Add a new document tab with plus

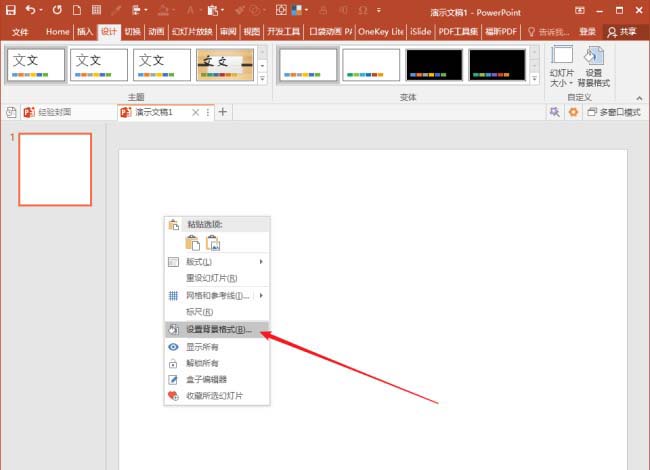(223, 112)
